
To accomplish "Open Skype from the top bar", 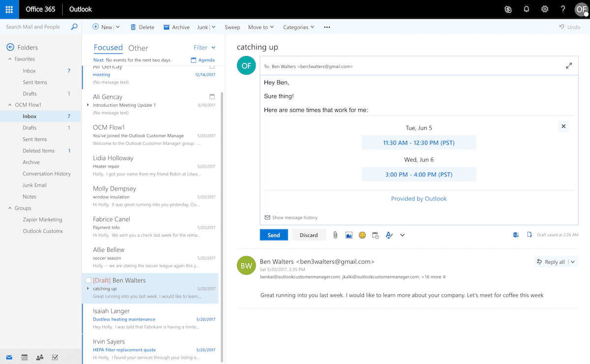I will pos(508,9).
